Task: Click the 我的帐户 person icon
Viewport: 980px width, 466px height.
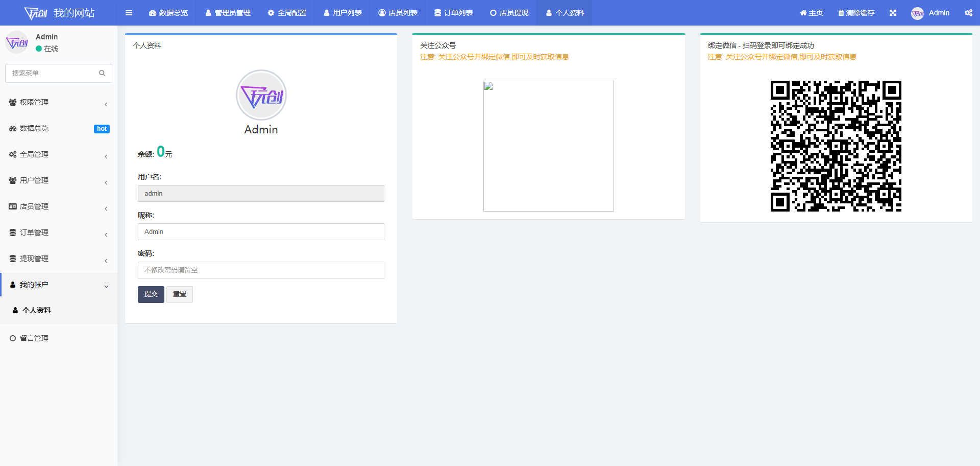Action: (13, 285)
